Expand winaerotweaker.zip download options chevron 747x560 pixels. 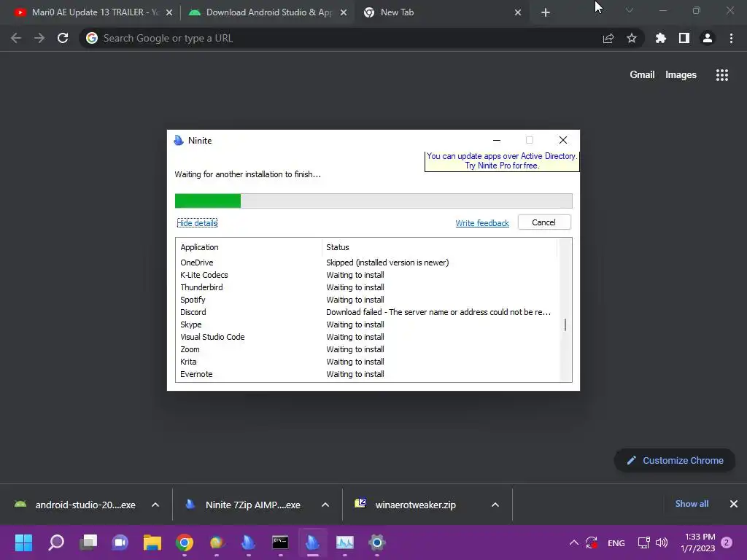coord(495,505)
